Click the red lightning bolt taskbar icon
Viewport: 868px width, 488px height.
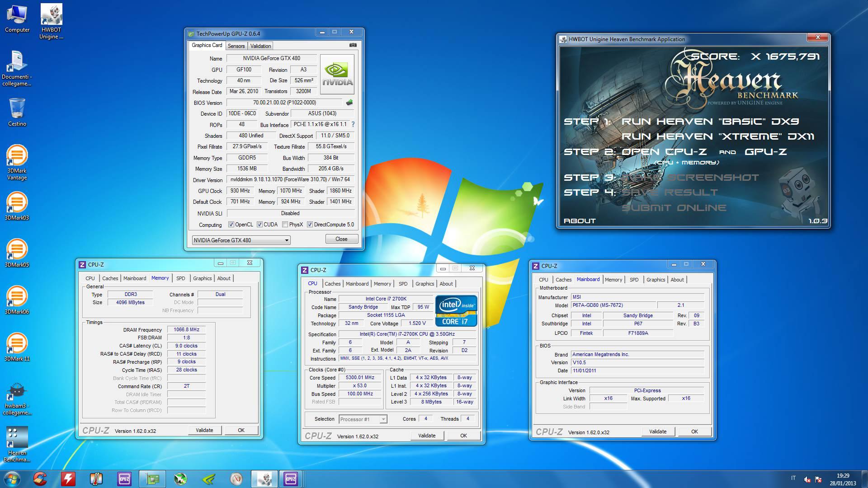68,479
